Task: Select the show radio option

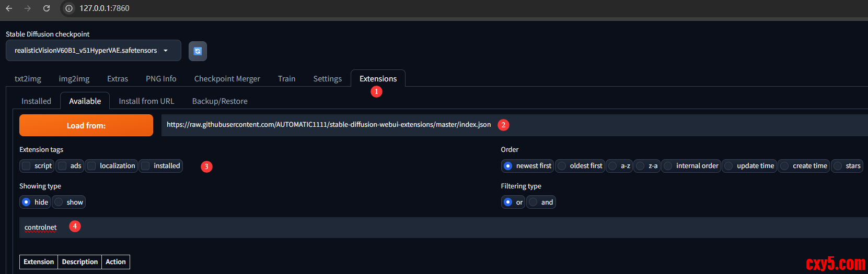Action: tap(59, 202)
